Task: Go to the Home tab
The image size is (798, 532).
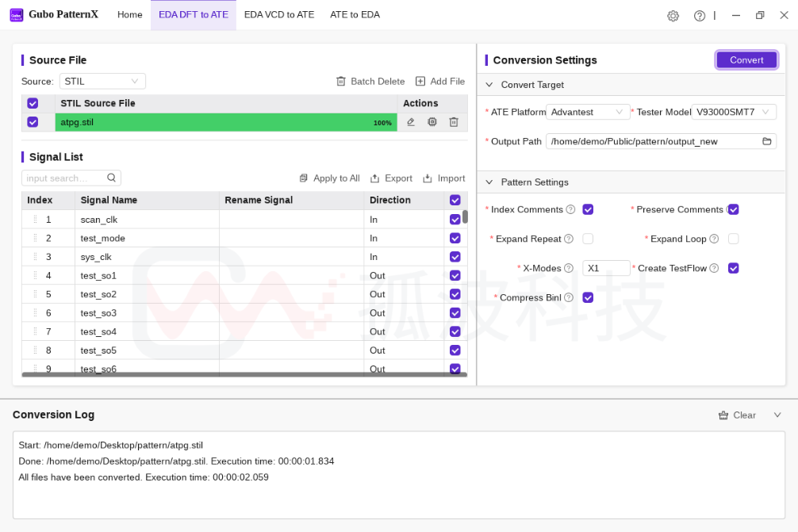Action: (130, 15)
